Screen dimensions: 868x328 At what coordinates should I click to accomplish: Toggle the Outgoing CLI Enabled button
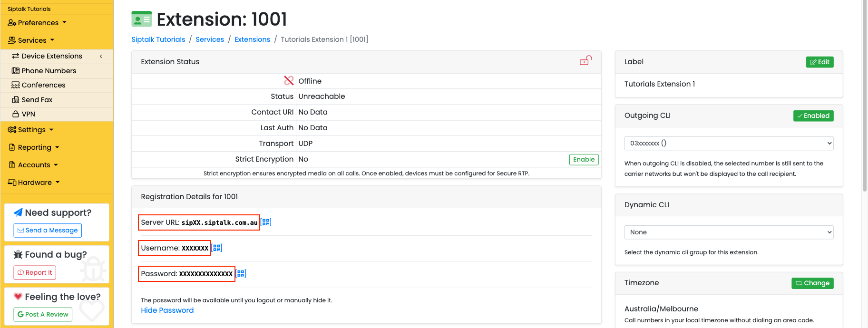click(x=813, y=116)
